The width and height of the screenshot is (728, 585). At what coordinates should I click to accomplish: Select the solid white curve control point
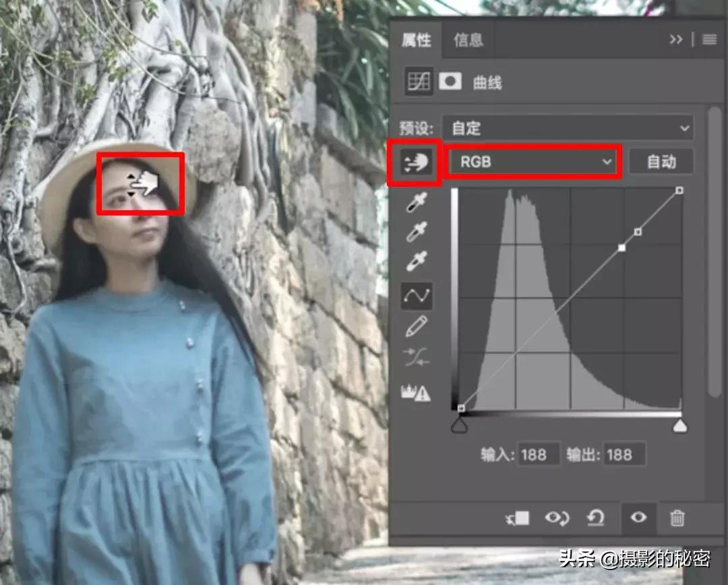(621, 248)
